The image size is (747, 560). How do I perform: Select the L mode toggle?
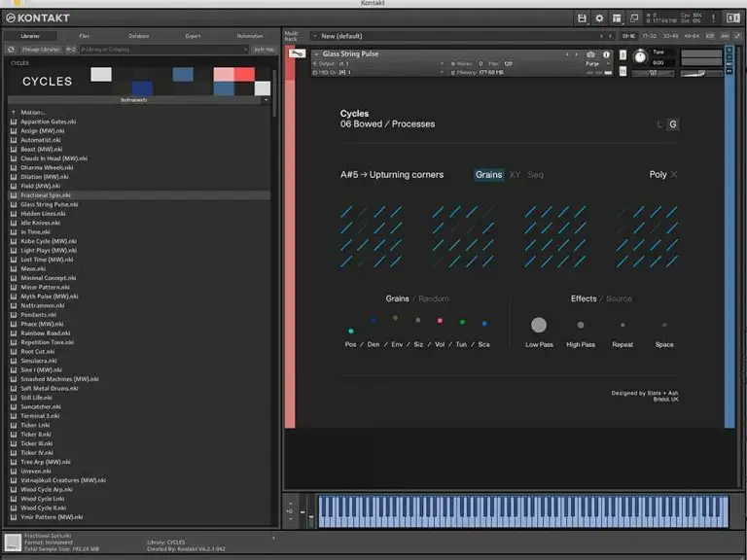pyautogui.click(x=659, y=124)
